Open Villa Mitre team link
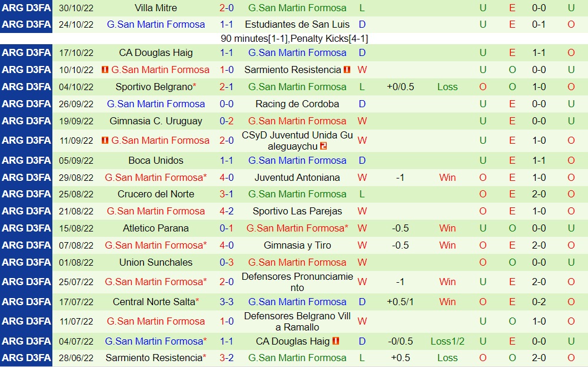Image resolution: width=588 pixels, height=367 pixels. (155, 8)
